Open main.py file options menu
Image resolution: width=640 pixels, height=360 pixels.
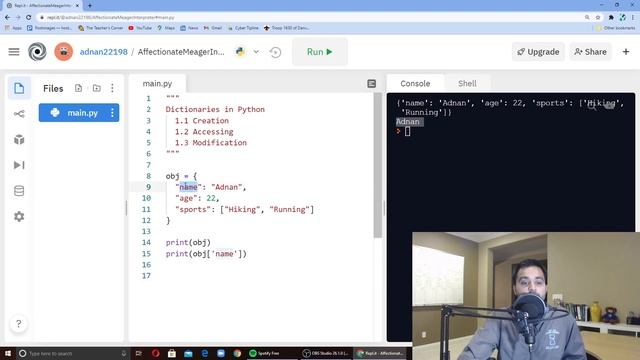click(x=112, y=113)
